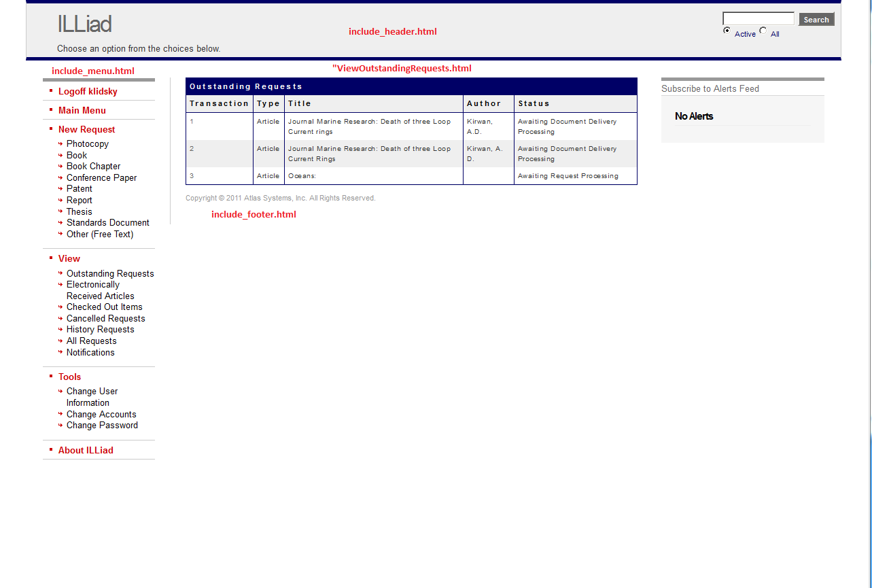This screenshot has height=588, width=872.
Task: Click the red bullet beside Tools
Action: click(x=50, y=376)
